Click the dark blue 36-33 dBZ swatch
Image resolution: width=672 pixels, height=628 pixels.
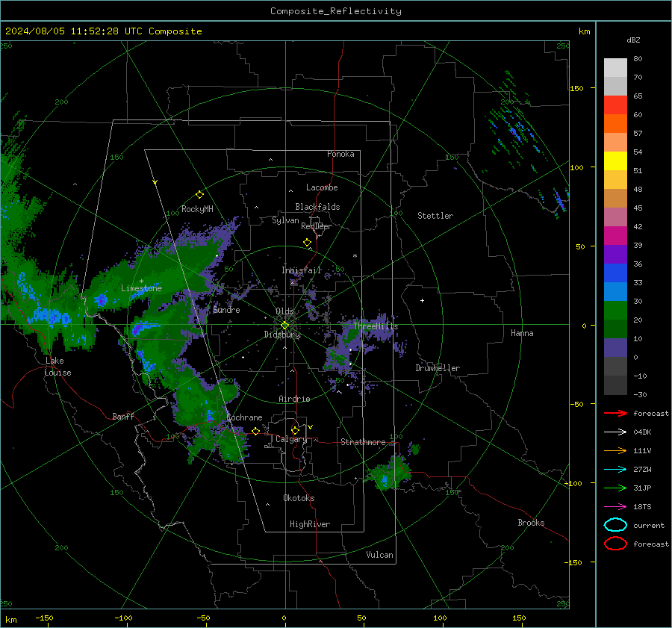[615, 273]
